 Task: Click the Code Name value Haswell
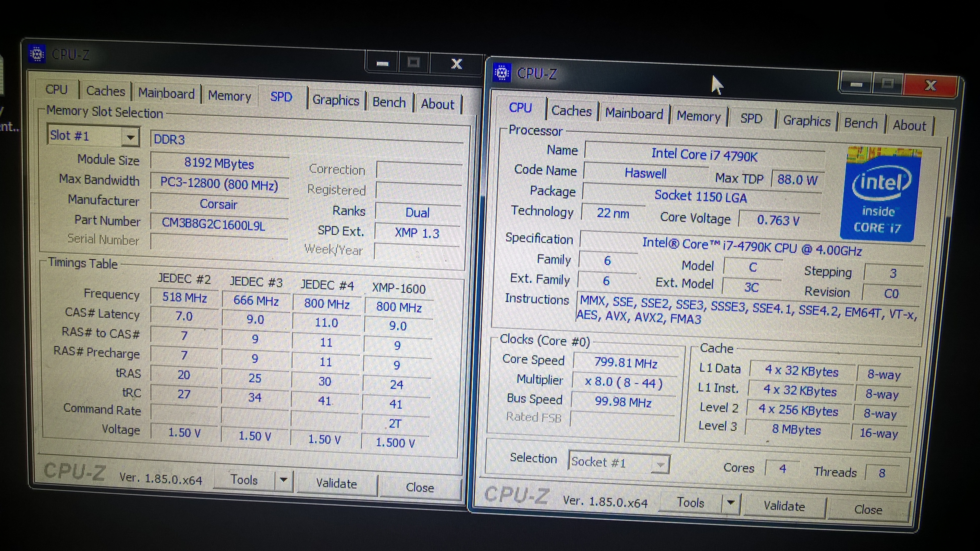pos(646,173)
